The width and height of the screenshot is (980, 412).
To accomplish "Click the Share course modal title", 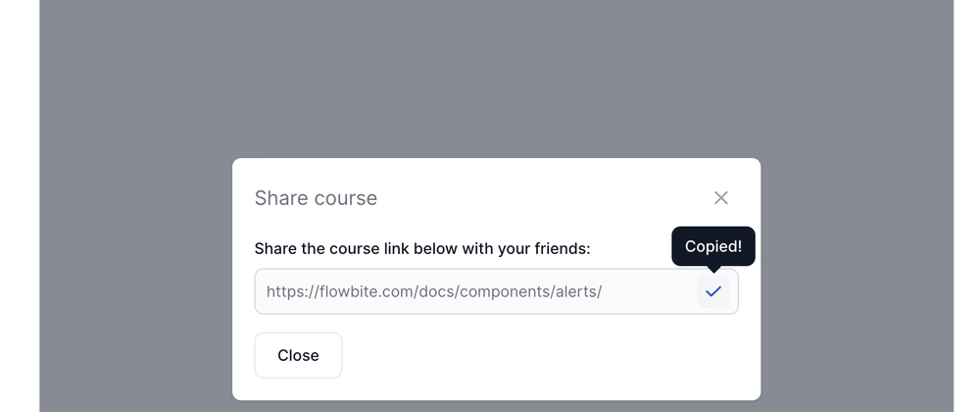I will (x=316, y=198).
